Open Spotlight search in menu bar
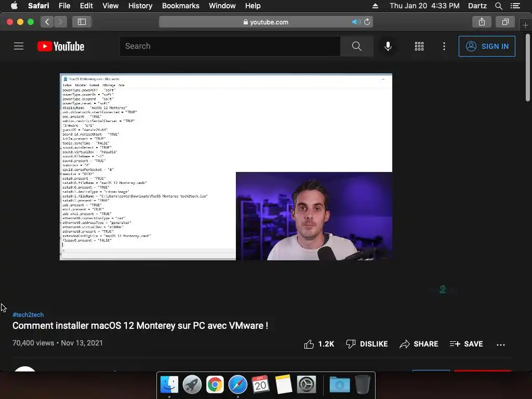This screenshot has height=399, width=532. 498,6
